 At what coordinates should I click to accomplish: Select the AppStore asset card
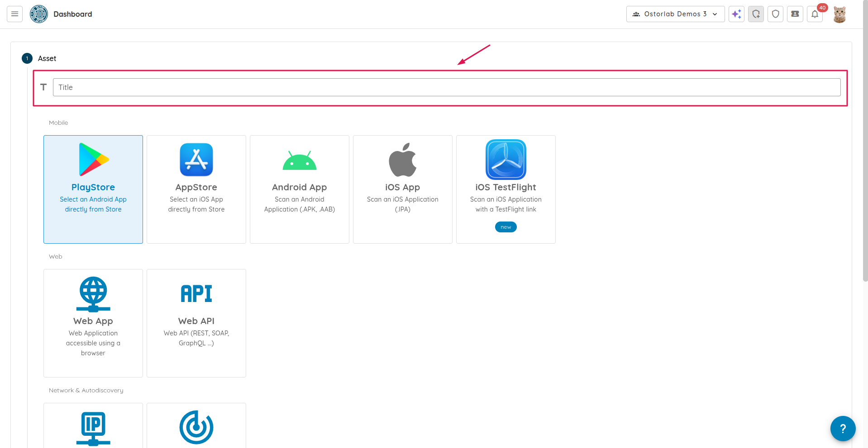pyautogui.click(x=196, y=189)
